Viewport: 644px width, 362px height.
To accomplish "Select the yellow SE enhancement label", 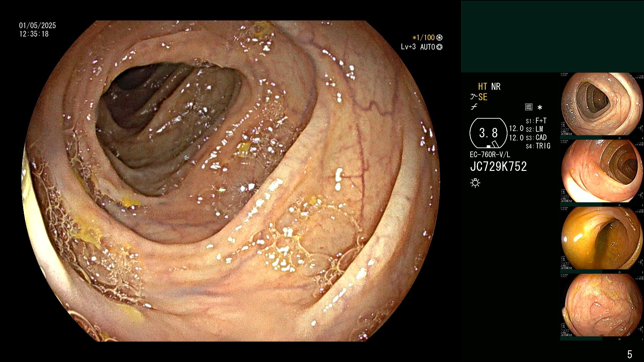I will 483,97.
